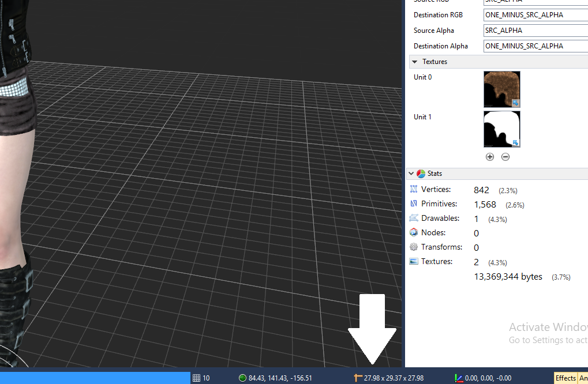Collapse the Stats section
The width and height of the screenshot is (588, 384).
[411, 174]
